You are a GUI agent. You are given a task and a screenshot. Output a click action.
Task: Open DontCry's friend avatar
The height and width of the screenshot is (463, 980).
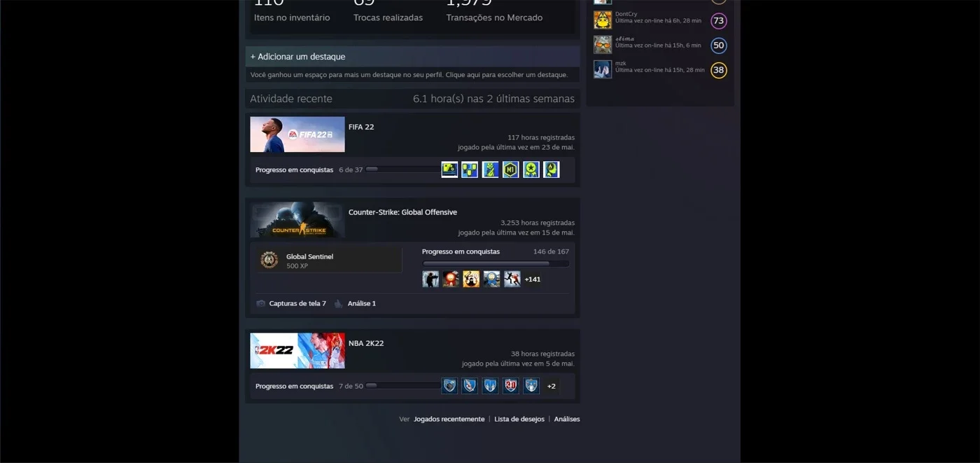coord(603,20)
